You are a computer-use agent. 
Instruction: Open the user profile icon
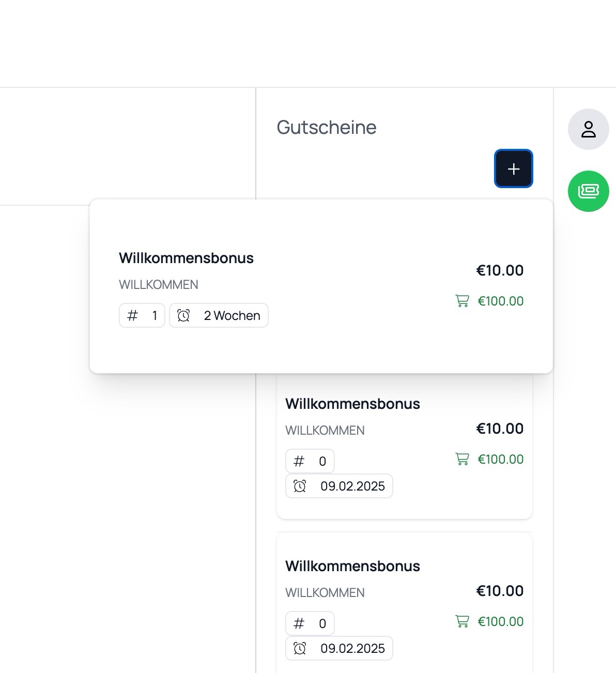tap(588, 129)
